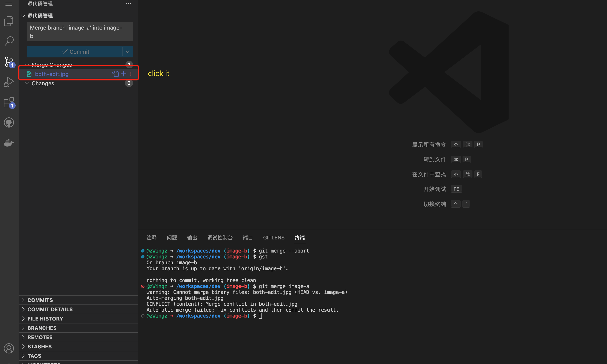Screen dimensions: 607x364
Task: Switch to the 调试控制台 panel tab
Action: (220, 238)
